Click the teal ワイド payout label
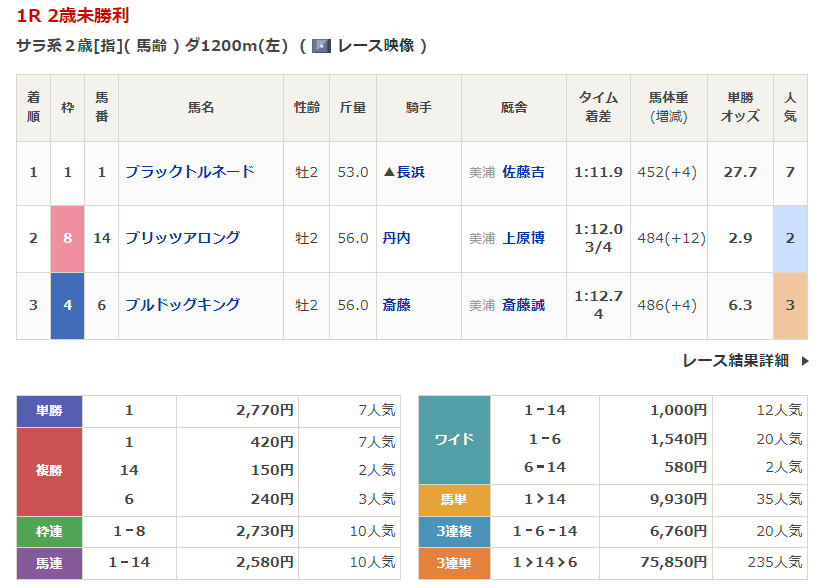This screenshot has width=825, height=588. tap(454, 439)
